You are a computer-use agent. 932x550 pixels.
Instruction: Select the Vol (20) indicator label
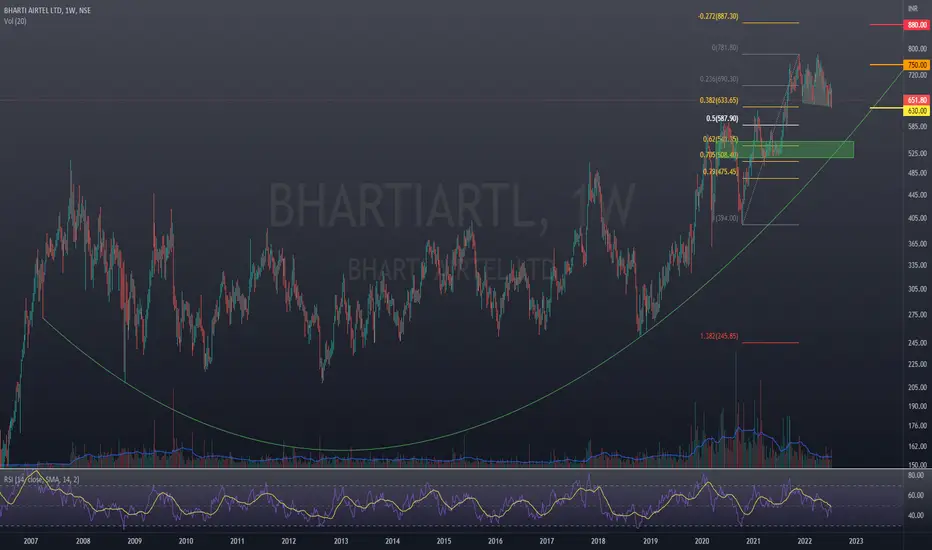click(15, 21)
